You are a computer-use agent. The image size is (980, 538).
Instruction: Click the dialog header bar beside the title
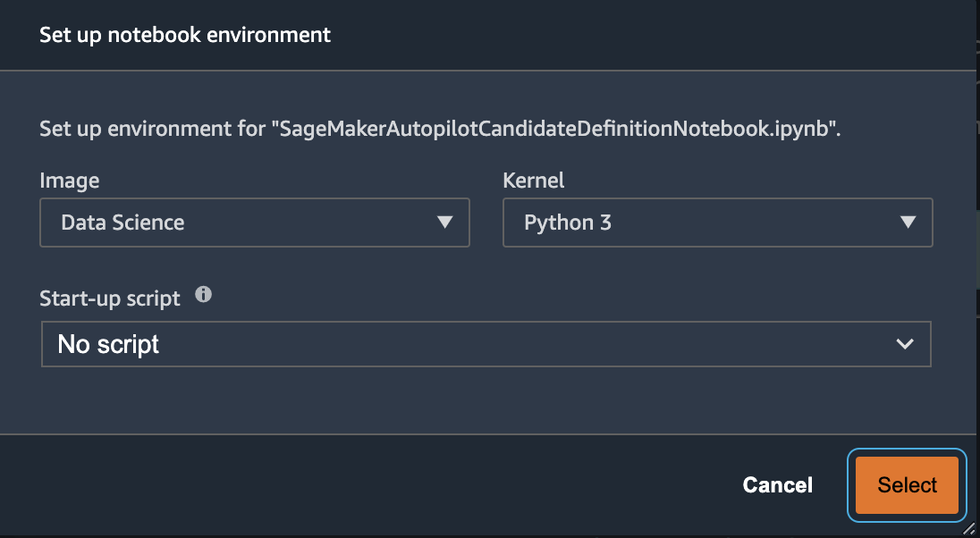click(x=626, y=36)
